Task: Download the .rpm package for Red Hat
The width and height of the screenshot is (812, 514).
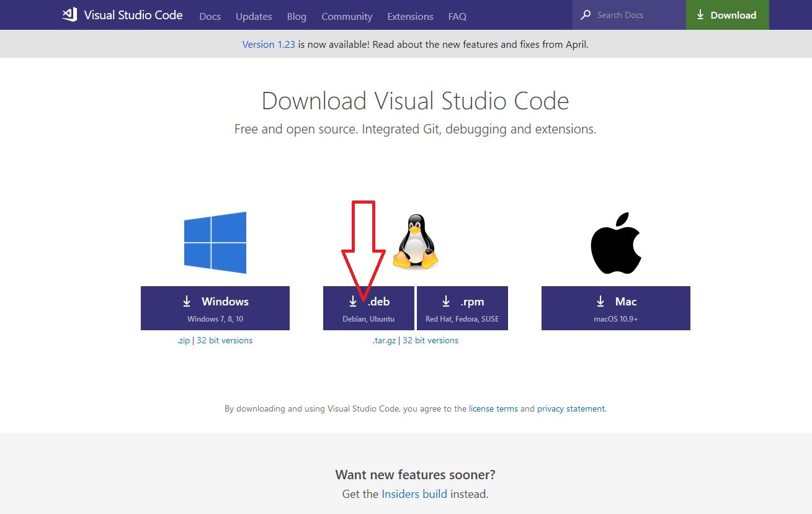Action: (462, 308)
